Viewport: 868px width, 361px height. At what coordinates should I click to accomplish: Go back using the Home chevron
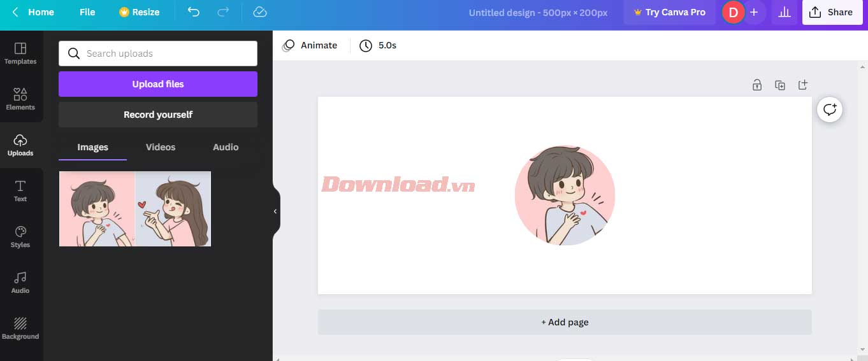(15, 12)
